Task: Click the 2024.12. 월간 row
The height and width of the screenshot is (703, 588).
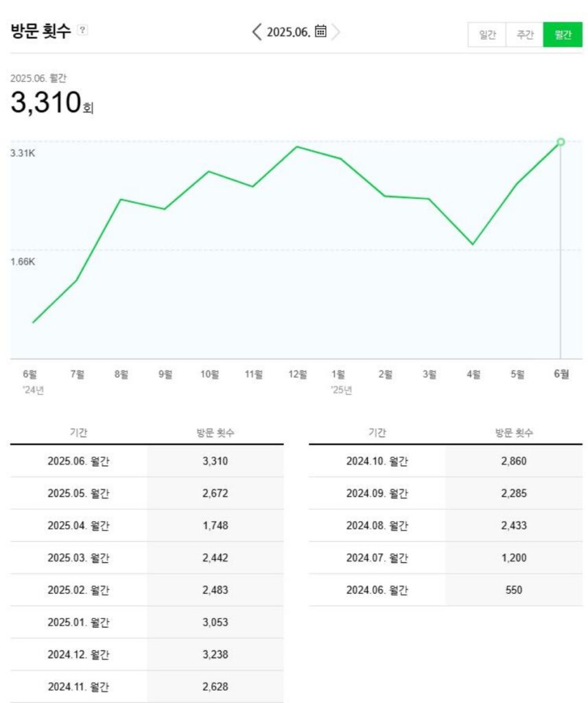Action: 147,654
